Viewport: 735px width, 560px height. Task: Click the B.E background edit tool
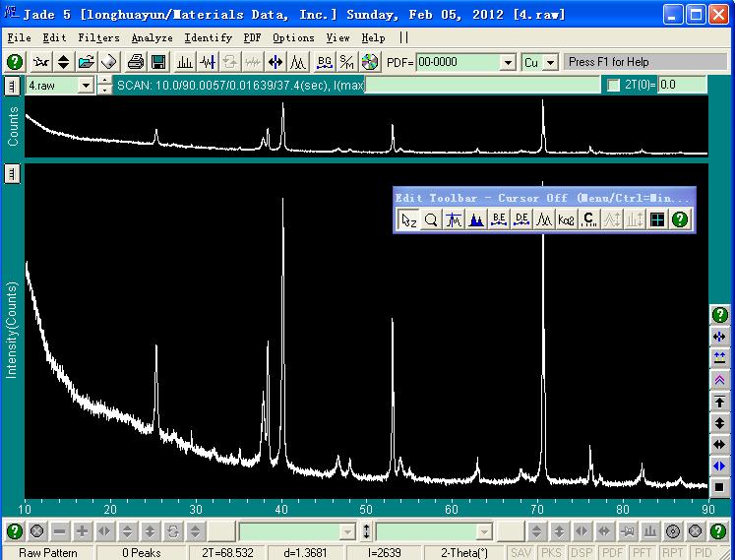(x=499, y=219)
